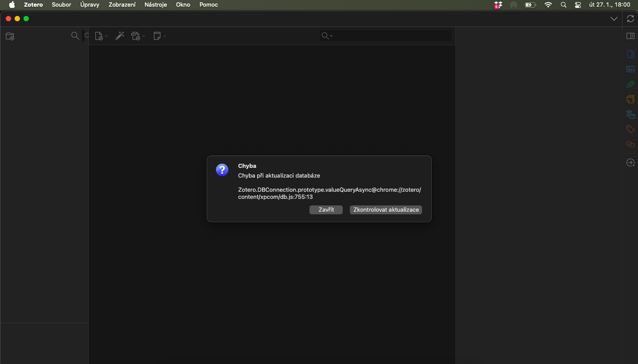Open the Soubor menu
This screenshot has width=638, height=364.
[x=62, y=5]
